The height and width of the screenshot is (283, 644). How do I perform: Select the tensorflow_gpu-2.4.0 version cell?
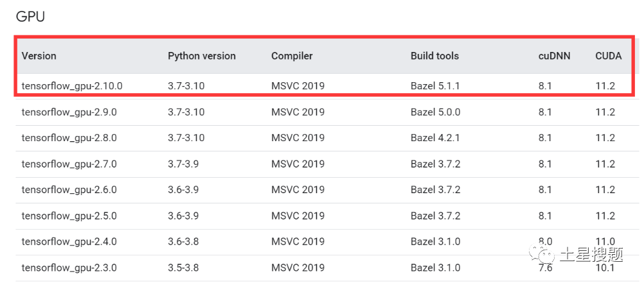(69, 242)
